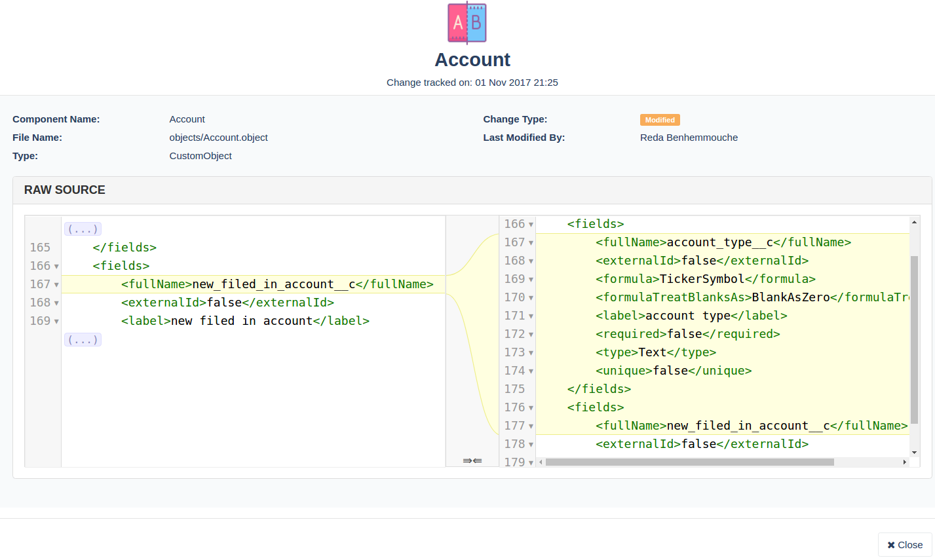The image size is (935, 560).
Task: Click right pane type Text line
Action: coord(656,352)
